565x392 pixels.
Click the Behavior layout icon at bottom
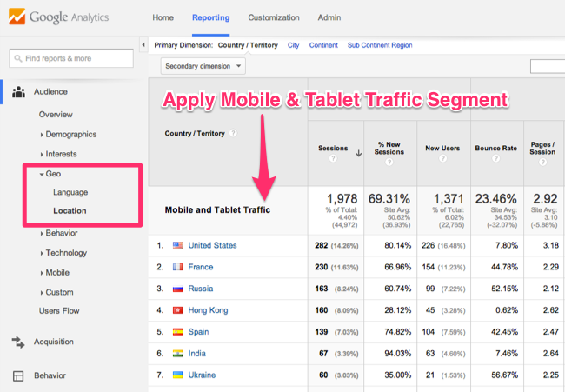(18, 376)
